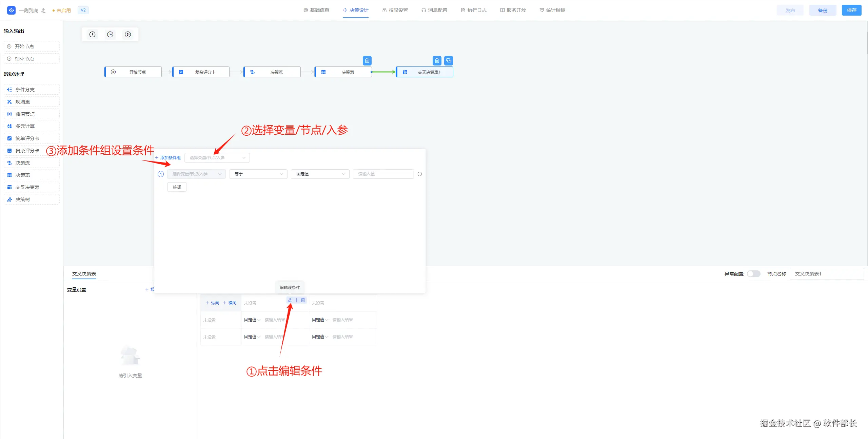Click the 保存 button
The height and width of the screenshot is (439, 868).
(x=851, y=10)
